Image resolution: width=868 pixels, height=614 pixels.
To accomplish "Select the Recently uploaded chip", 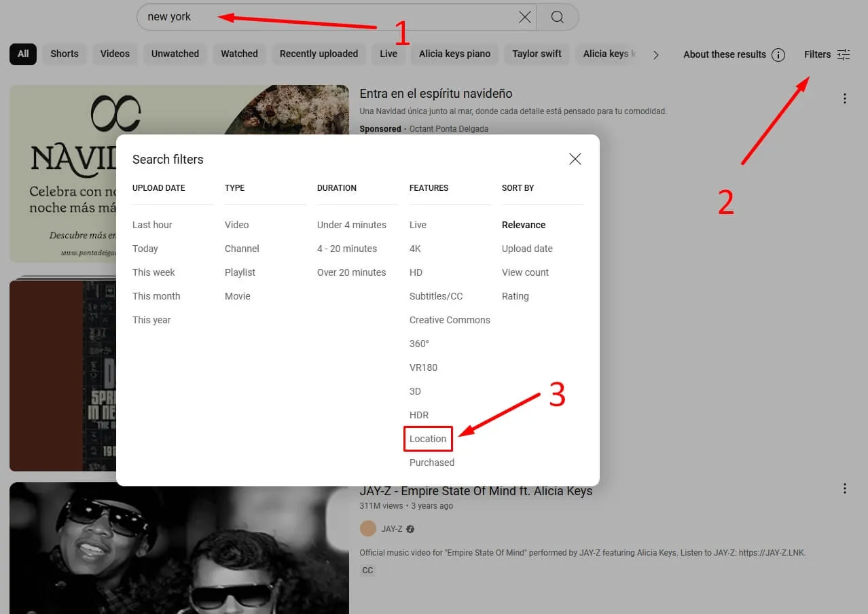I will [x=319, y=54].
